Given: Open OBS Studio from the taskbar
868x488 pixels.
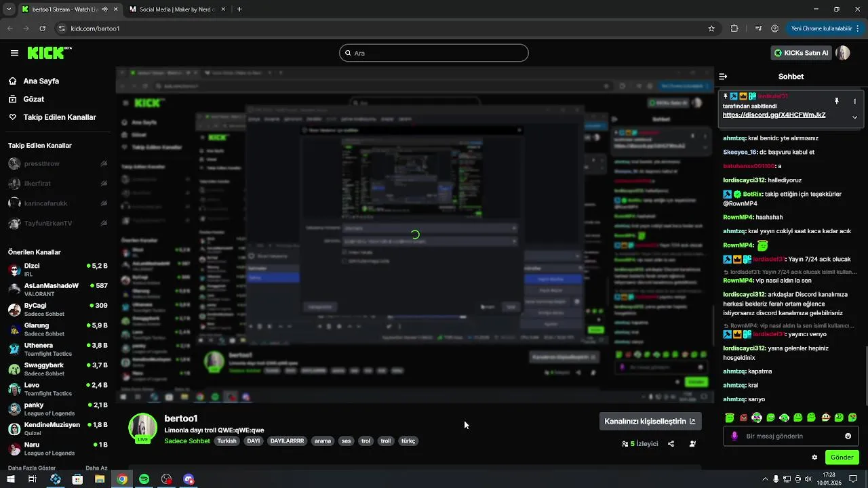Looking at the screenshot, I should point(166,479).
